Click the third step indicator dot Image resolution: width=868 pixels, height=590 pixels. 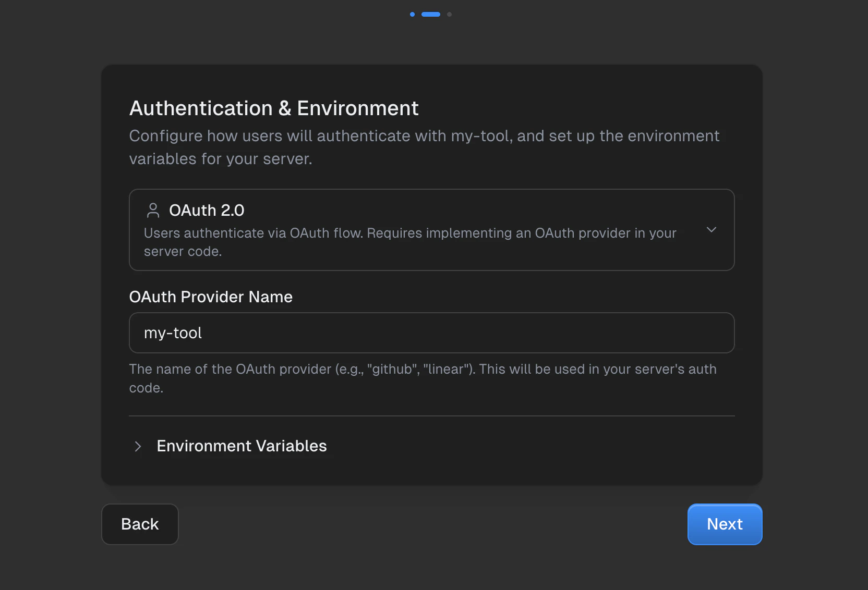[449, 14]
